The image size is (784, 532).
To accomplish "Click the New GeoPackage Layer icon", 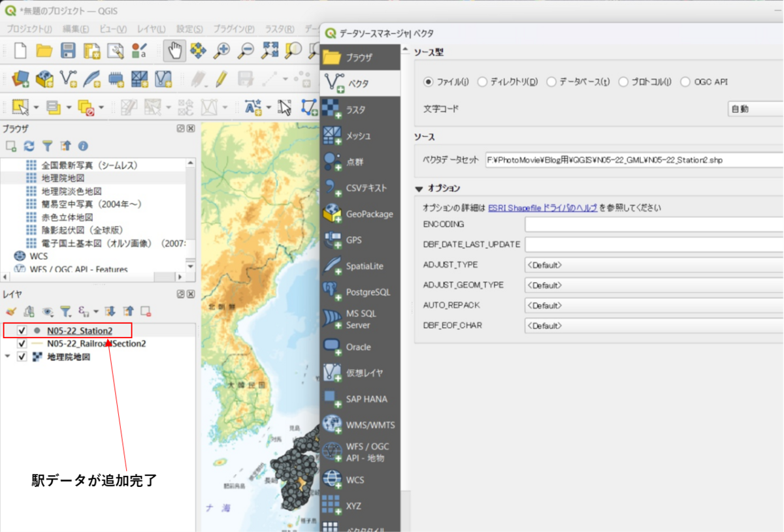I will (44, 79).
